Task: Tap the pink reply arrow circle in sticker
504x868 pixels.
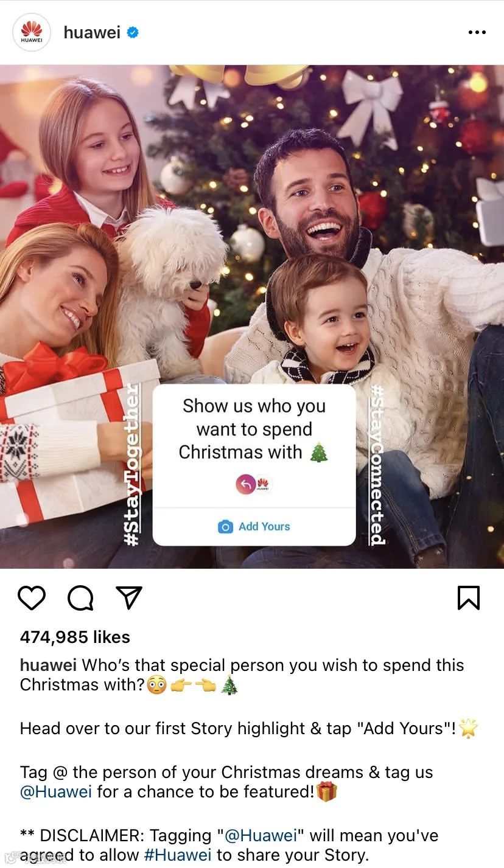Action: [246, 484]
